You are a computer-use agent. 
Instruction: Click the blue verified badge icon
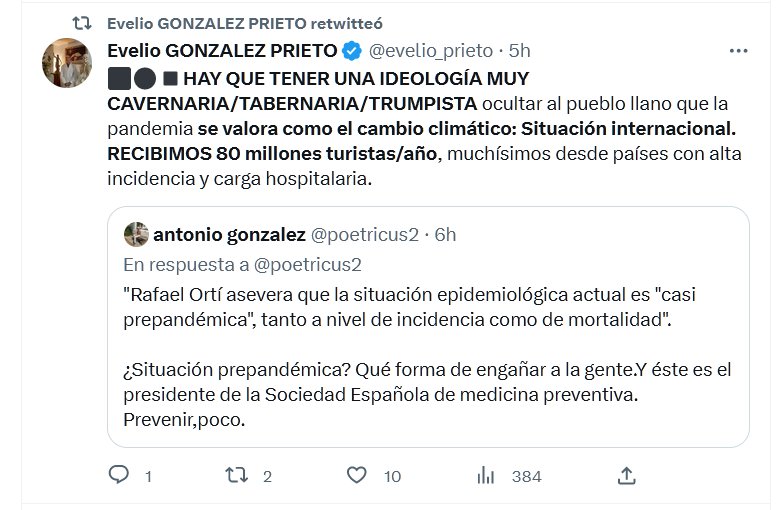pyautogui.click(x=352, y=50)
